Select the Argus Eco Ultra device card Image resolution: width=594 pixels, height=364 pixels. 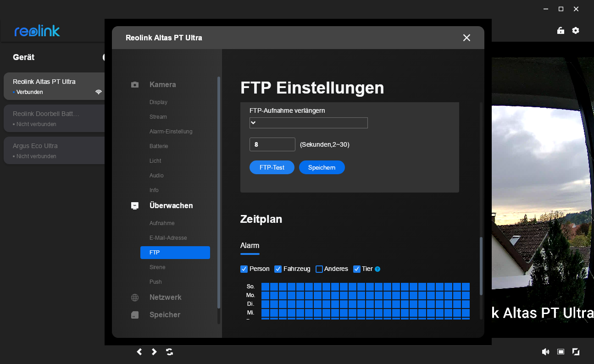[x=54, y=150]
